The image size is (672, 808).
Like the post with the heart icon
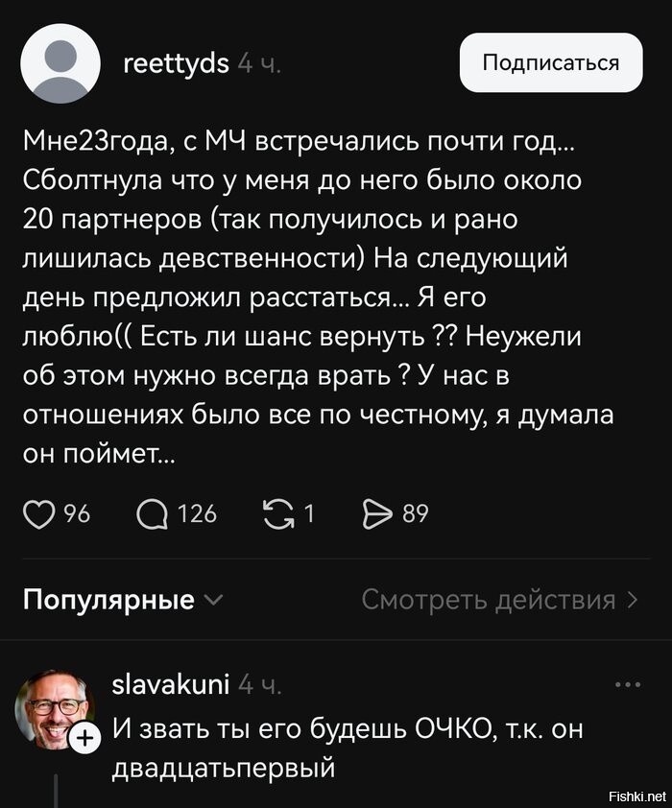tap(38, 514)
